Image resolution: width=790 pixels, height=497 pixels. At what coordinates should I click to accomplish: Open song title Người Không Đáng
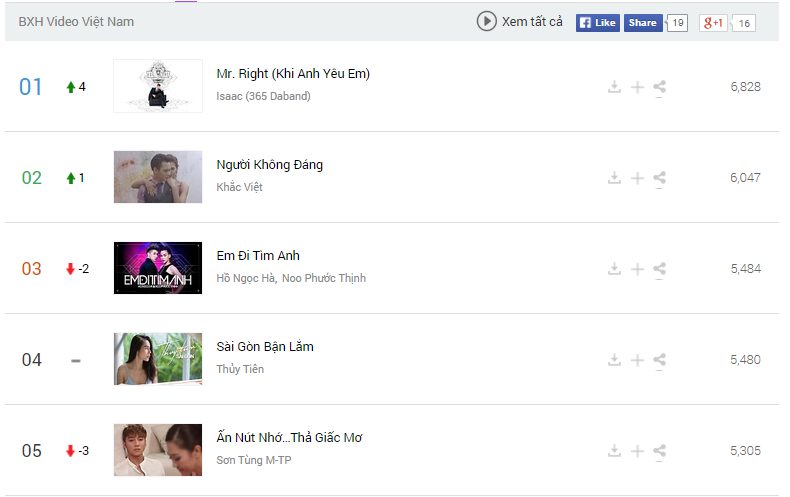click(270, 165)
